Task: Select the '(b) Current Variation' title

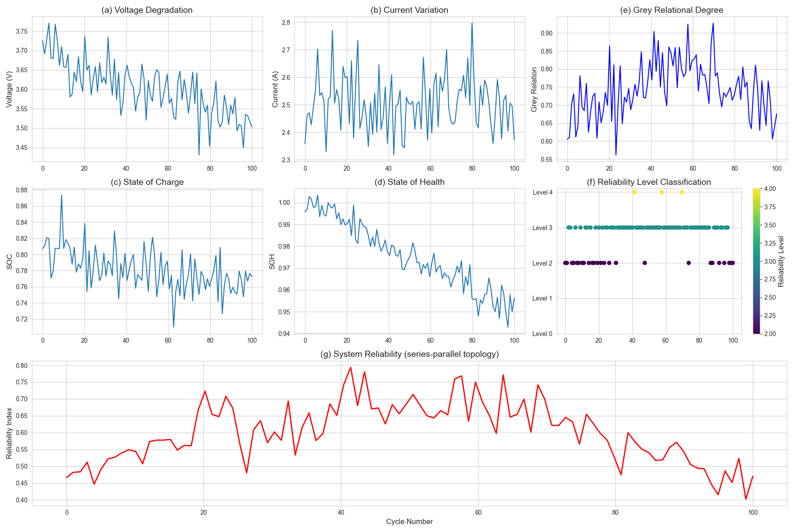Action: tap(409, 10)
